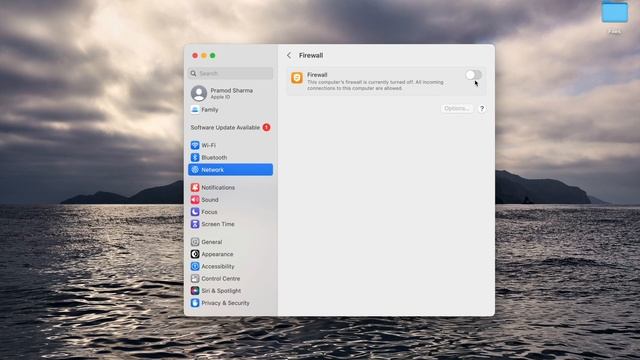Turn on the Firewall toggle switch
Viewport: 640px width, 360px height.
point(473,75)
